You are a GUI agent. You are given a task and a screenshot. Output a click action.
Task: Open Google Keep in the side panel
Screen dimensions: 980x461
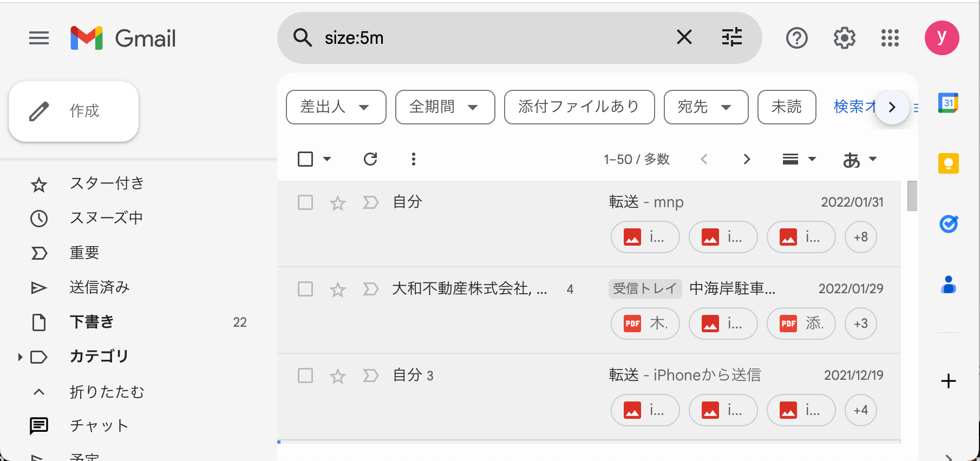click(948, 163)
